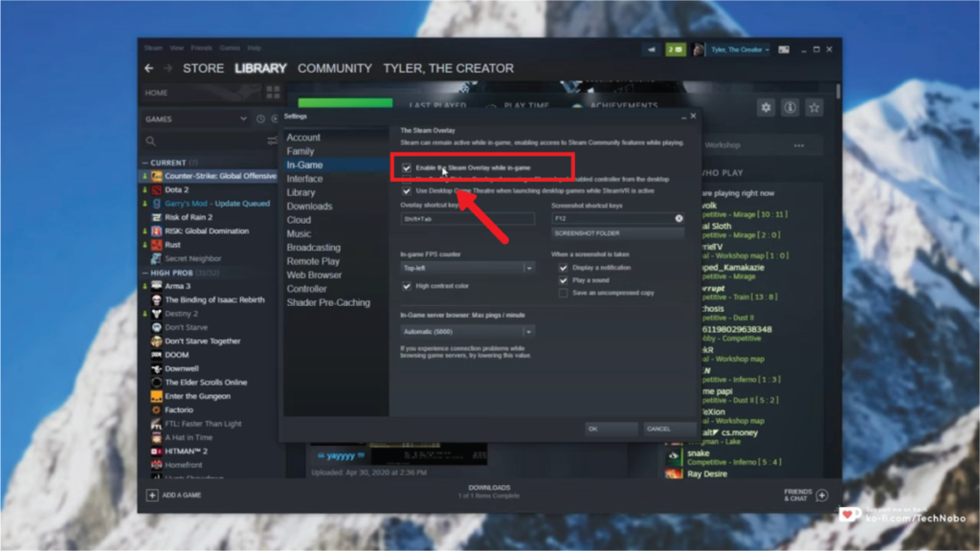Open the Broadcasting settings tab

(x=313, y=248)
